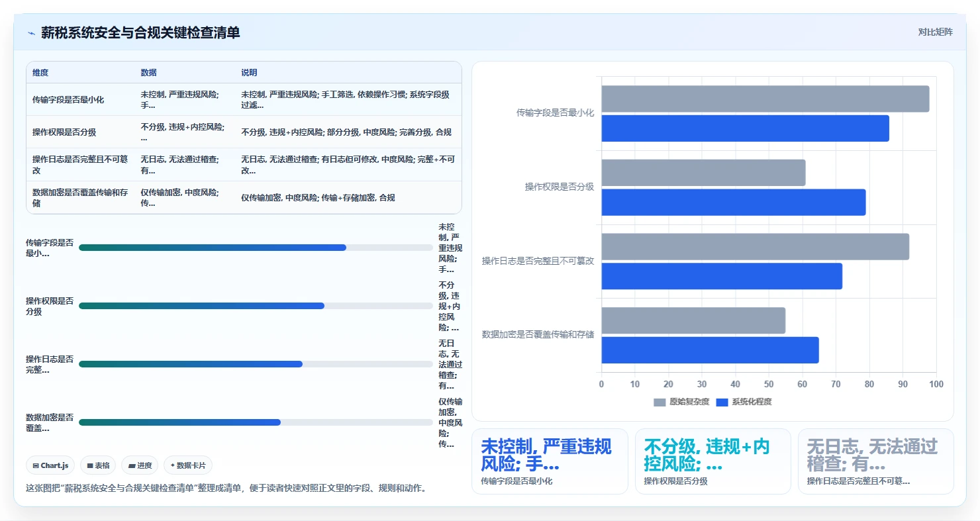
Task: Select the Chart.js chip
Action: tap(50, 465)
